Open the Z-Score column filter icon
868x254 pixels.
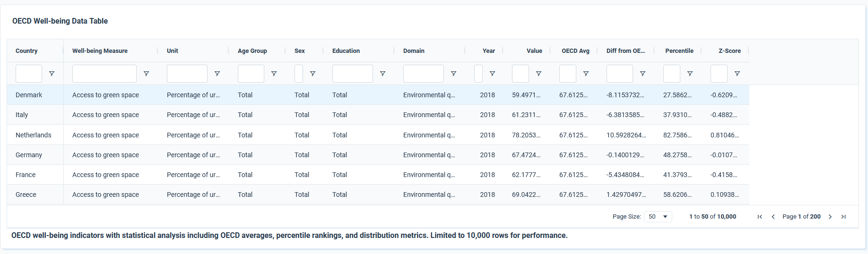click(737, 74)
